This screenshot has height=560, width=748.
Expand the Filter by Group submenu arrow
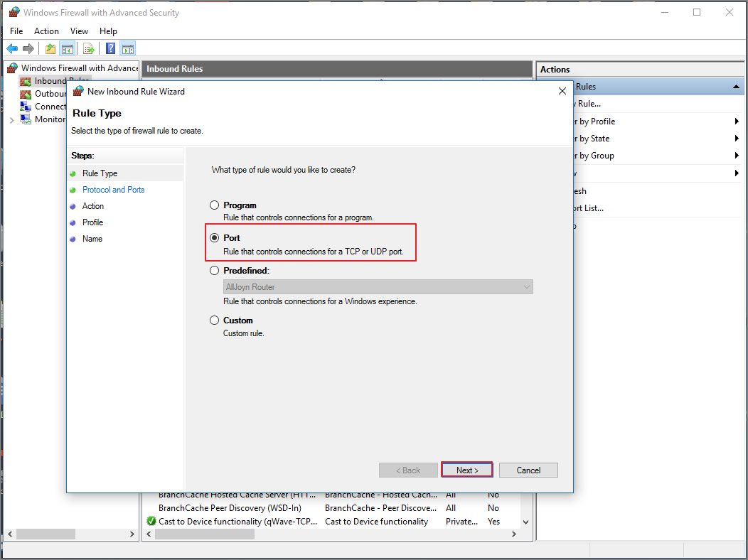(737, 156)
